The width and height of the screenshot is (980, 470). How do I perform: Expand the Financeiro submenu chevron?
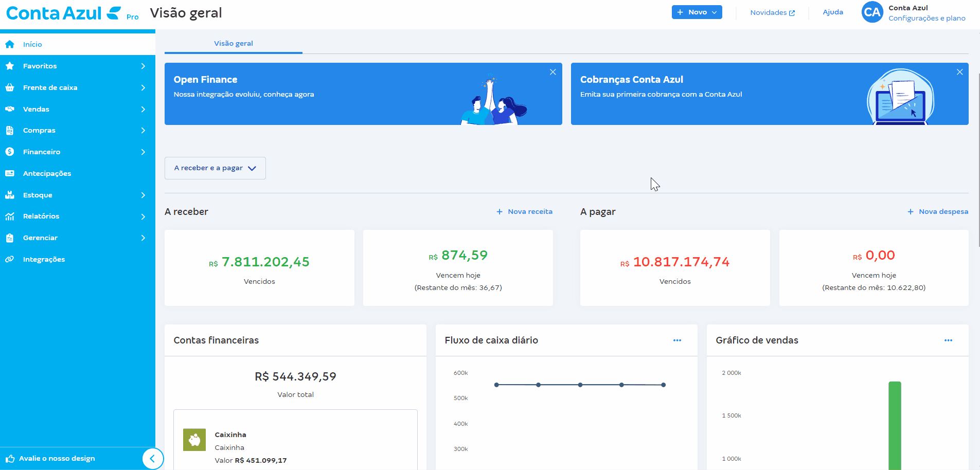pyautogui.click(x=143, y=152)
